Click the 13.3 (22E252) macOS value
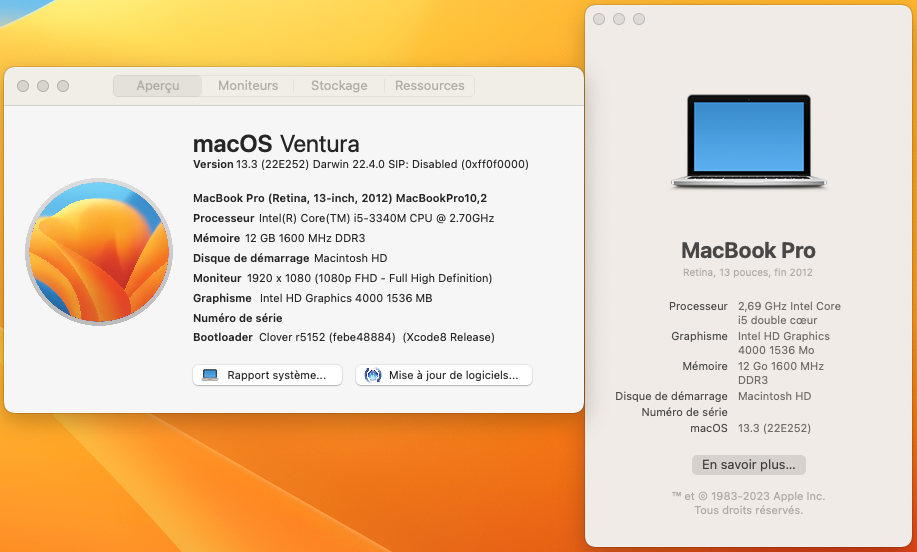This screenshot has height=552, width=917. coord(774,428)
